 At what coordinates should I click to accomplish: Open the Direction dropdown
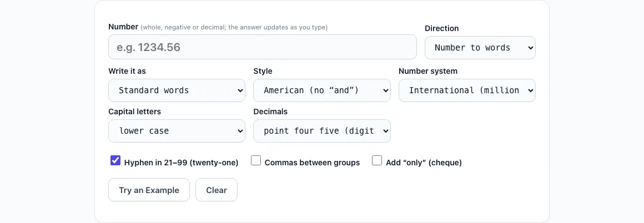[x=480, y=48]
